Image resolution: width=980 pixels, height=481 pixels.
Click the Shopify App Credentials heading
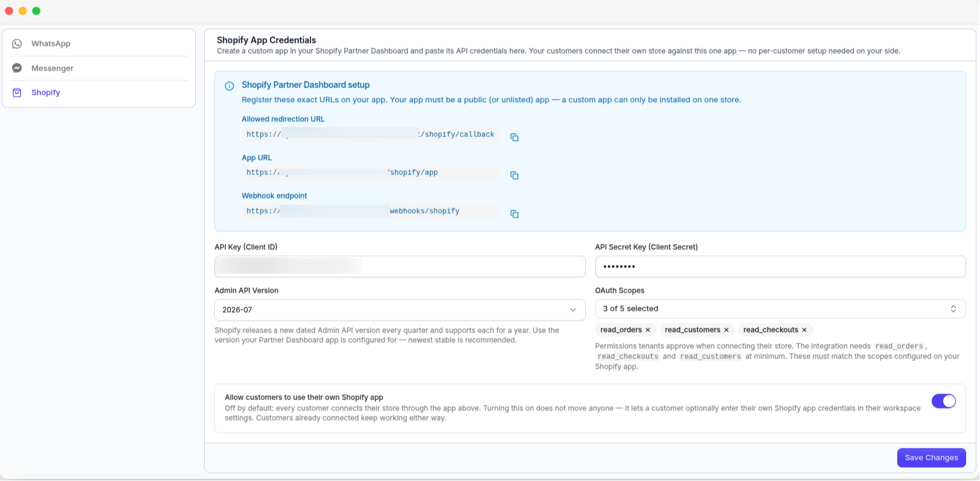(x=266, y=40)
